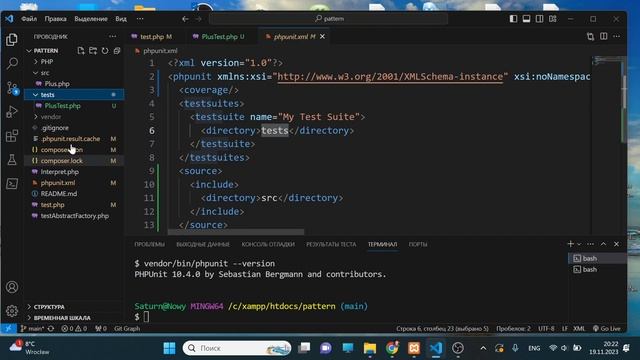Show the ПОРТЫ panel tab
Image resolution: width=640 pixels, height=360 pixels.
(x=418, y=244)
